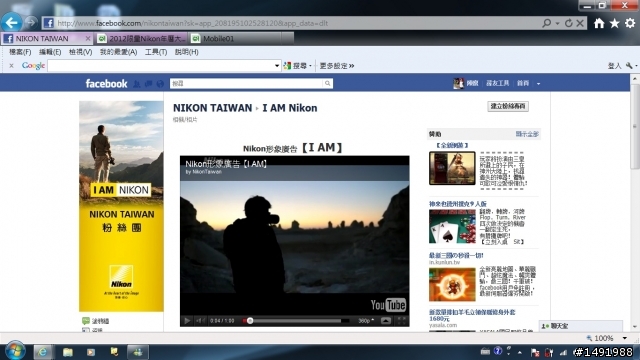Open the 1680元 coat ad link
This screenshot has width=640, height=360.
pos(472,315)
